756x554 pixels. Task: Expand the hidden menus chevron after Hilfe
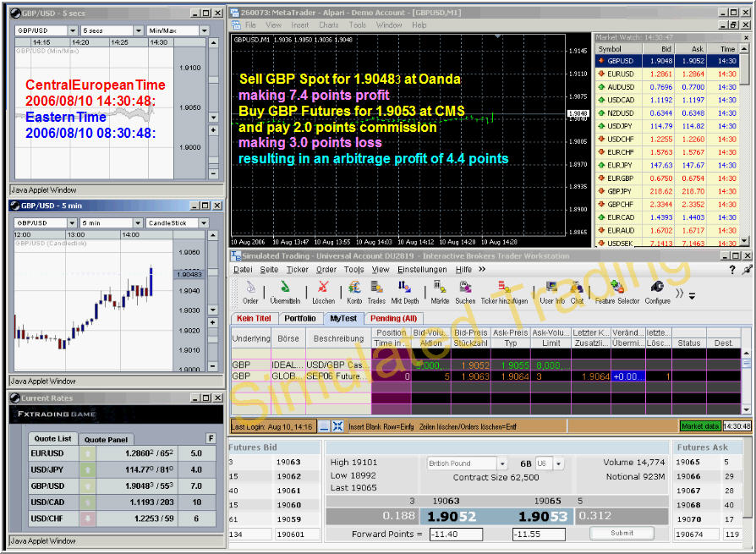tap(482, 269)
